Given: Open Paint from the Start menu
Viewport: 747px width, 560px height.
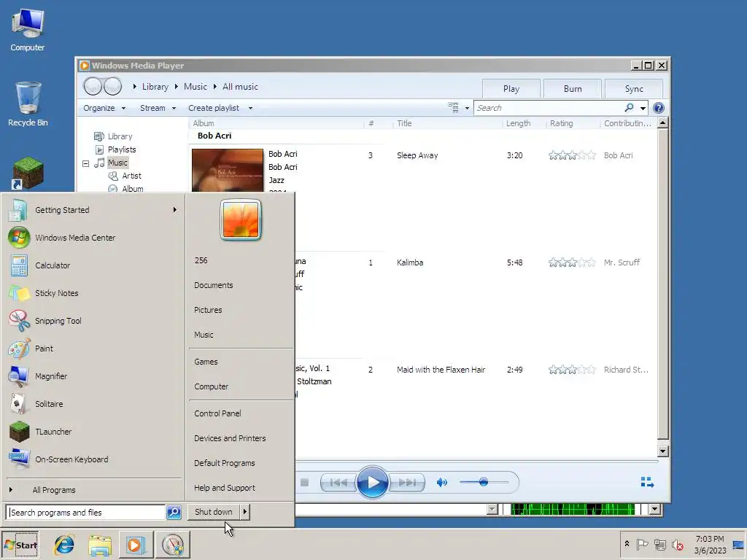Looking at the screenshot, I should coord(44,349).
